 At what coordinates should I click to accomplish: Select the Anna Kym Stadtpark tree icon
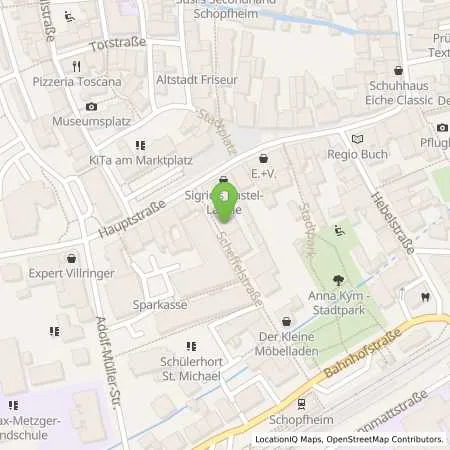tap(338, 280)
